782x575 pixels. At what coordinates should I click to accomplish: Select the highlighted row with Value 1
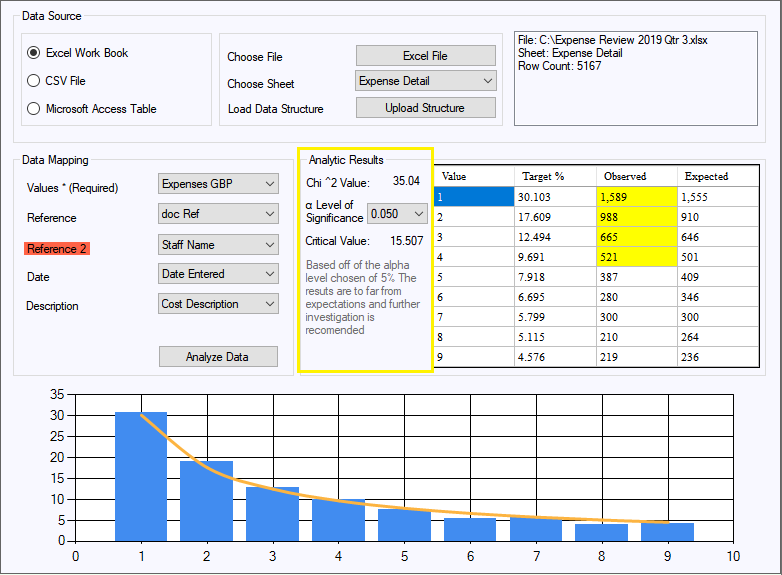coord(474,197)
